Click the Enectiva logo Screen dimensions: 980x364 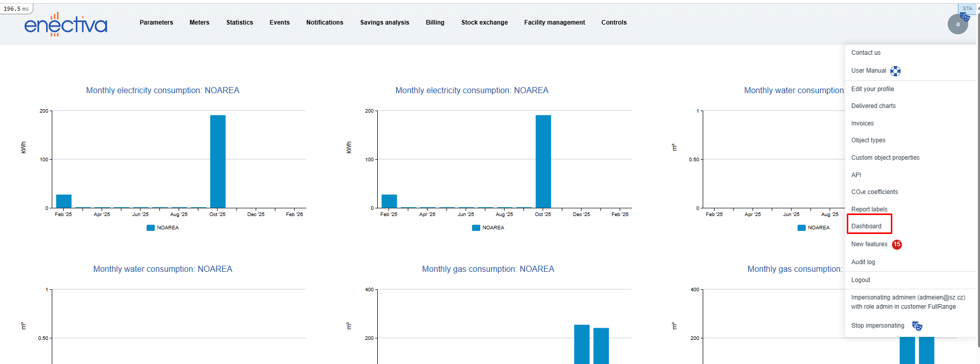[x=66, y=24]
